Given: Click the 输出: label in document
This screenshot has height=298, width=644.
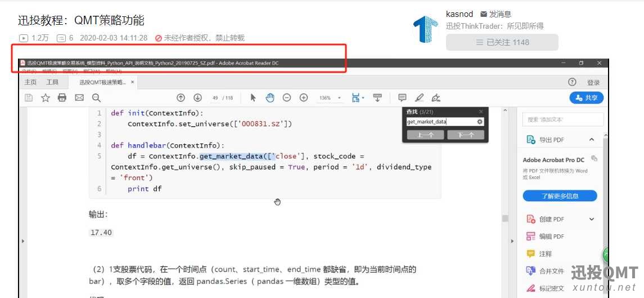Looking at the screenshot, I should [98, 214].
